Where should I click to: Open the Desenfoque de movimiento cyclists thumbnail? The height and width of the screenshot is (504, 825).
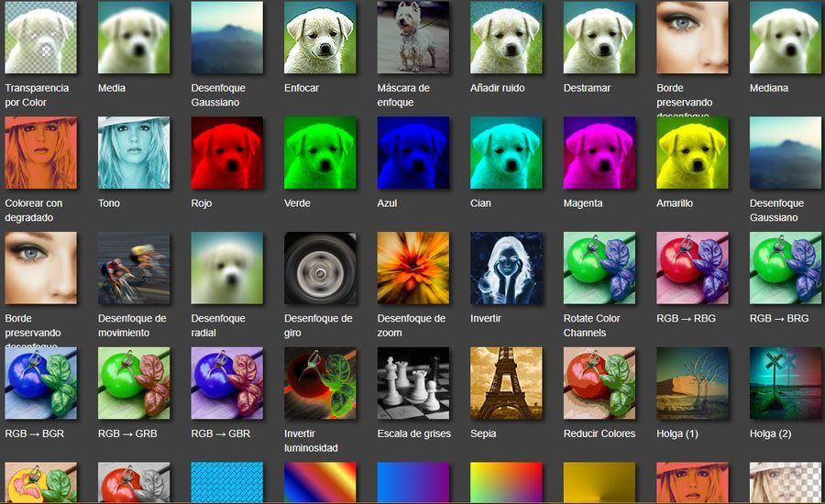[134, 268]
